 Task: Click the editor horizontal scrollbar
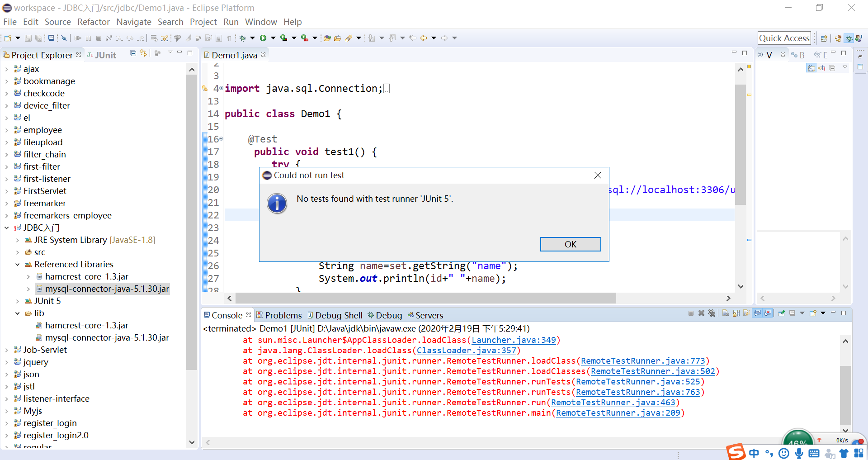(425, 298)
